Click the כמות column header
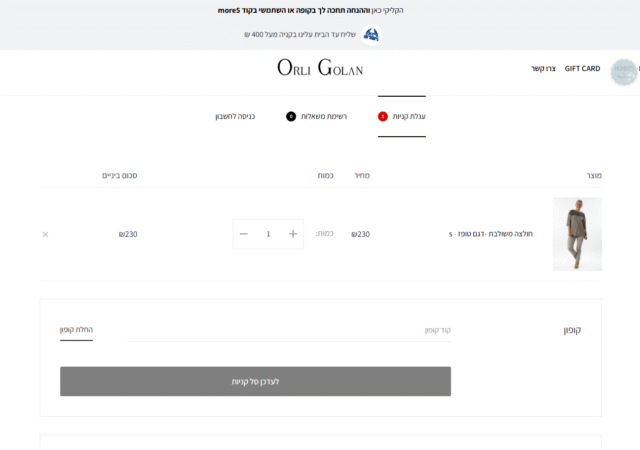This screenshot has width=640, height=450. coord(325,176)
